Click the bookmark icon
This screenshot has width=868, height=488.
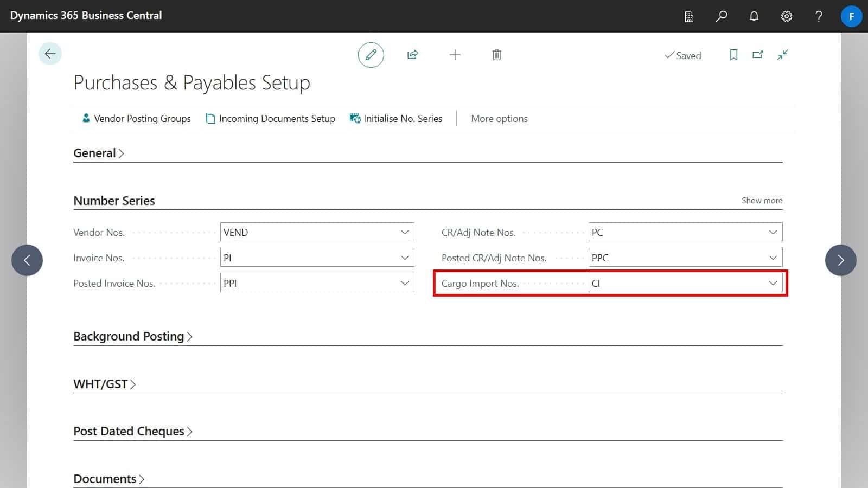tap(733, 55)
